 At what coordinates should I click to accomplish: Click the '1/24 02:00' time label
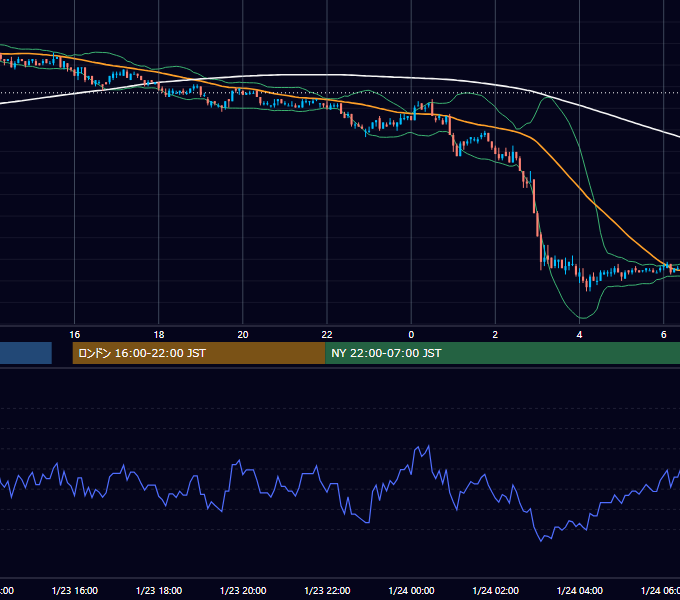click(495, 590)
